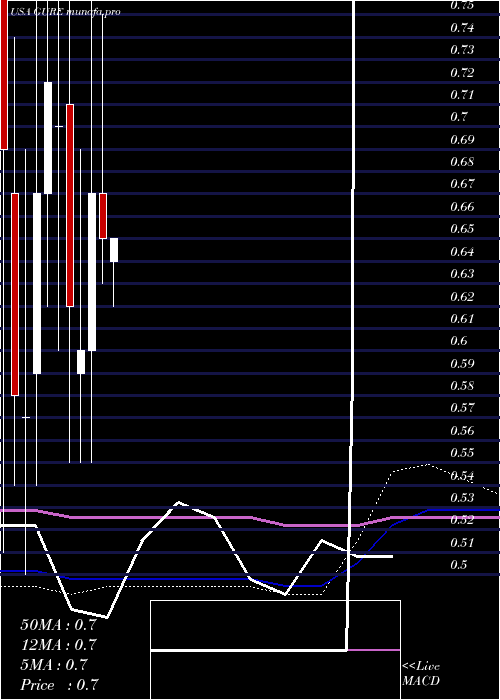Viewport: 500px width, 700px height.
Task: Click the pink moving average line
Action: [250, 518]
